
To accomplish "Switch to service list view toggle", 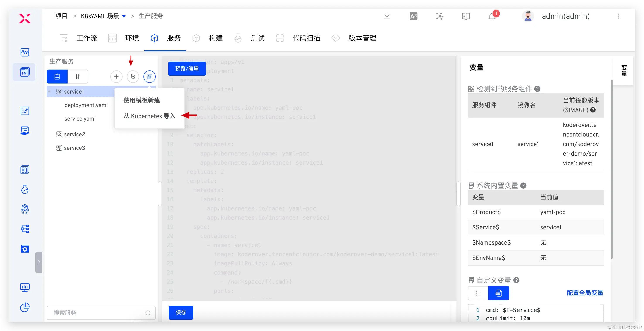I will 57,77.
